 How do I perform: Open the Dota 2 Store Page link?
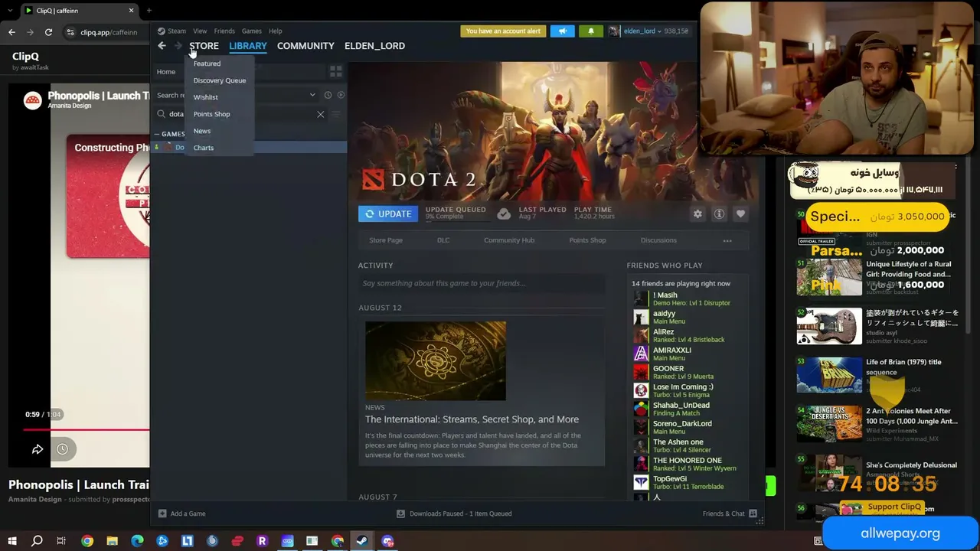[x=386, y=240]
